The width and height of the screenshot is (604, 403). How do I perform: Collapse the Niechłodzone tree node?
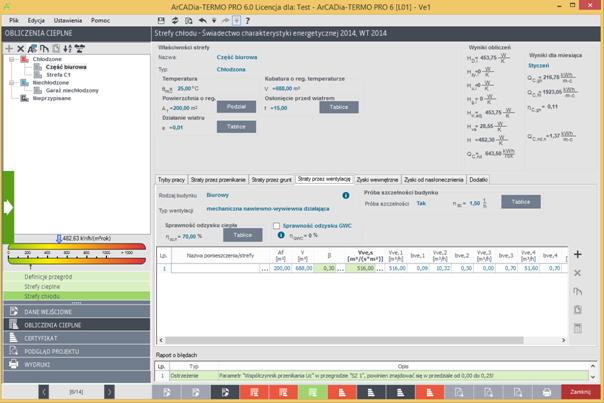click(x=12, y=83)
